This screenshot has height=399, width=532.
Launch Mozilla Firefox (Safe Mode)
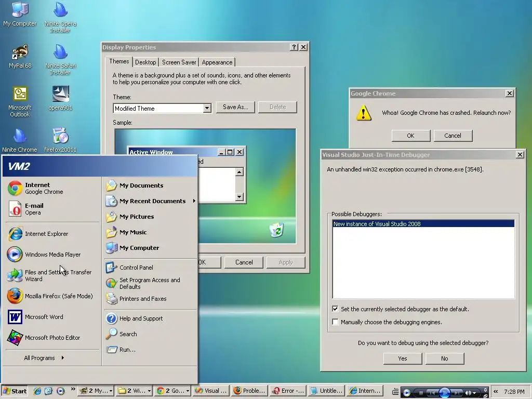[x=52, y=296]
